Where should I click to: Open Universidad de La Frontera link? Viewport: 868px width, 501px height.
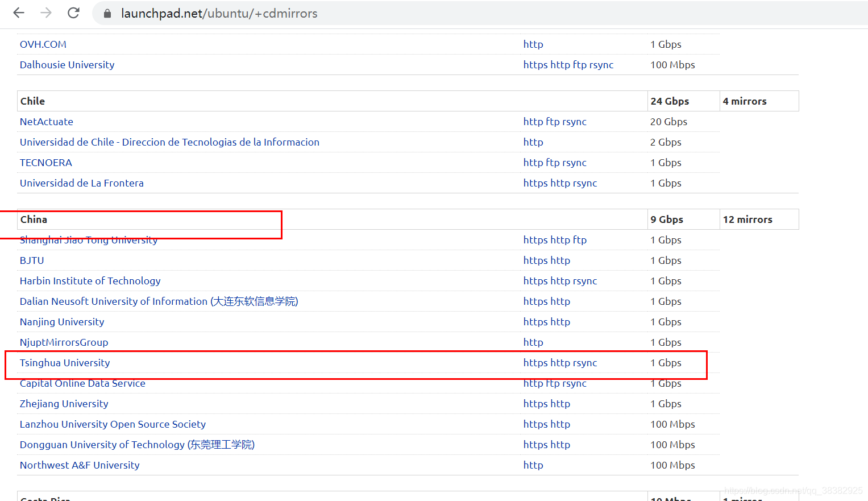[x=82, y=183]
